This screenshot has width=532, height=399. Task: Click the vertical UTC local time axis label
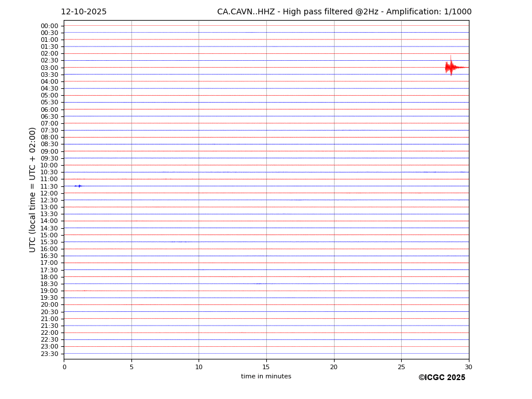[x=33, y=189]
